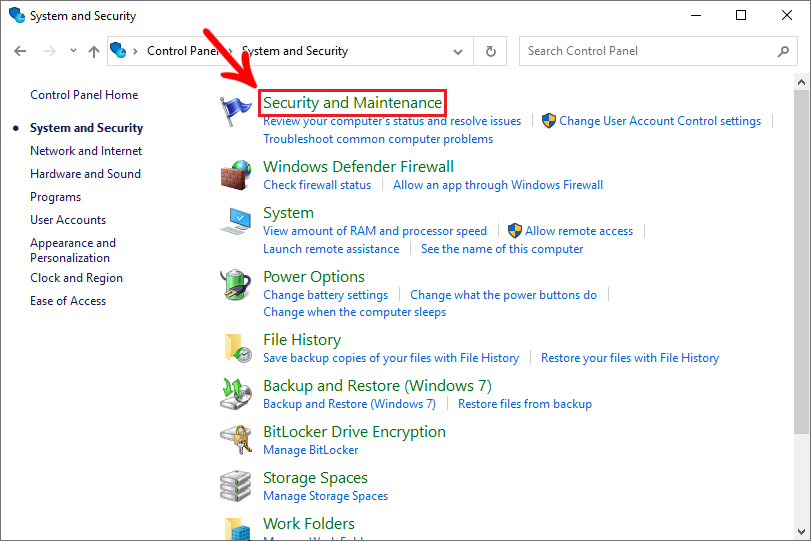Click the Security and Maintenance flag icon
The width and height of the screenshot is (811, 541).
(x=235, y=111)
